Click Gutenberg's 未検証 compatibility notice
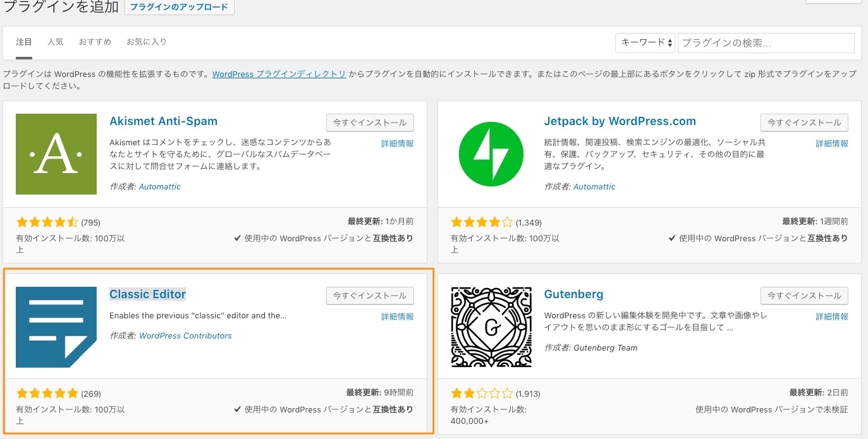This screenshot has height=439, width=868. click(x=772, y=410)
